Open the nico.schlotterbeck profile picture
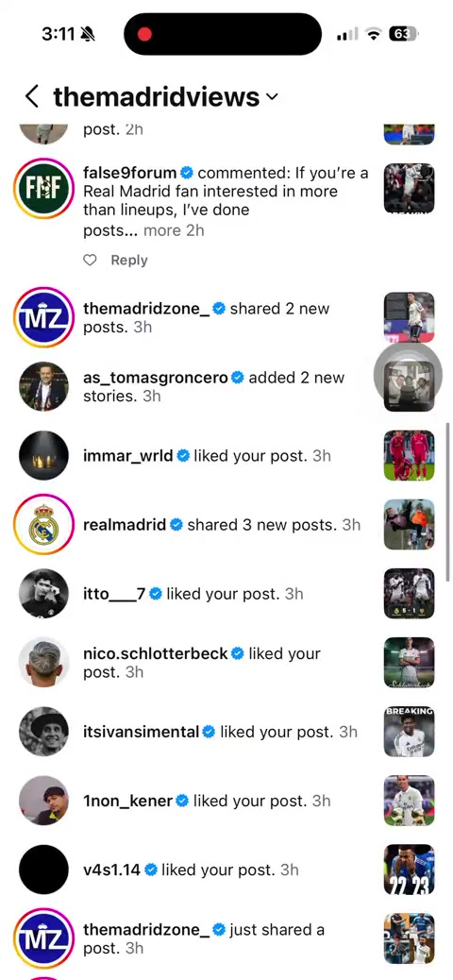 [x=43, y=663]
